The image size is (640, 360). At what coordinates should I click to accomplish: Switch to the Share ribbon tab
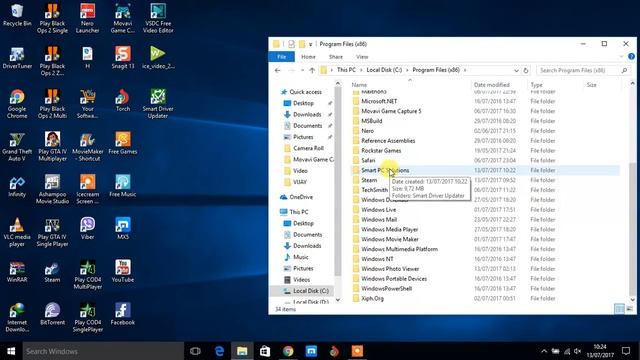(x=336, y=57)
